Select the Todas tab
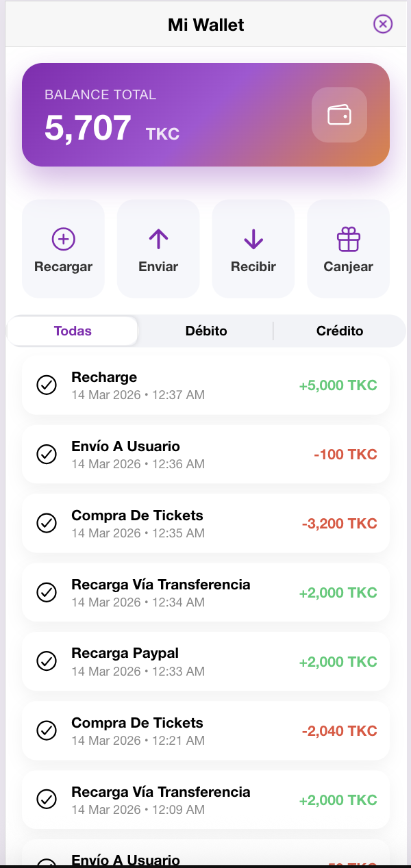 (73, 331)
